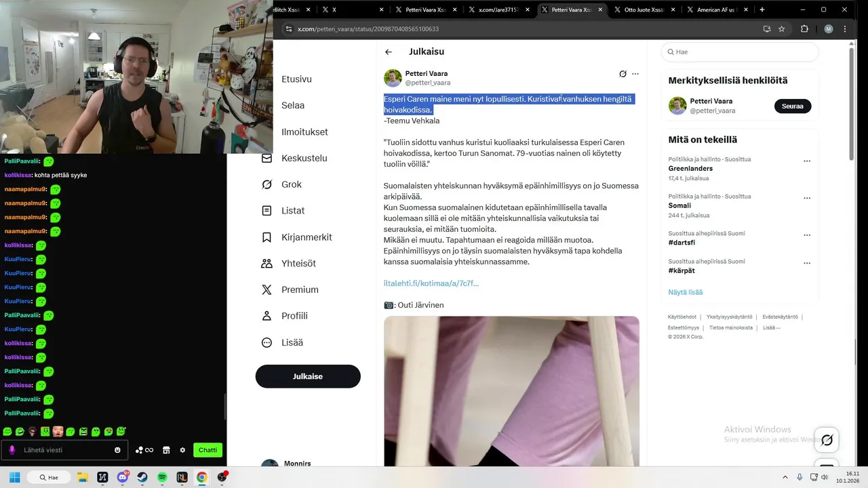868x488 pixels.
Task: Expand the footer Lisää ··· menu
Action: (772, 327)
